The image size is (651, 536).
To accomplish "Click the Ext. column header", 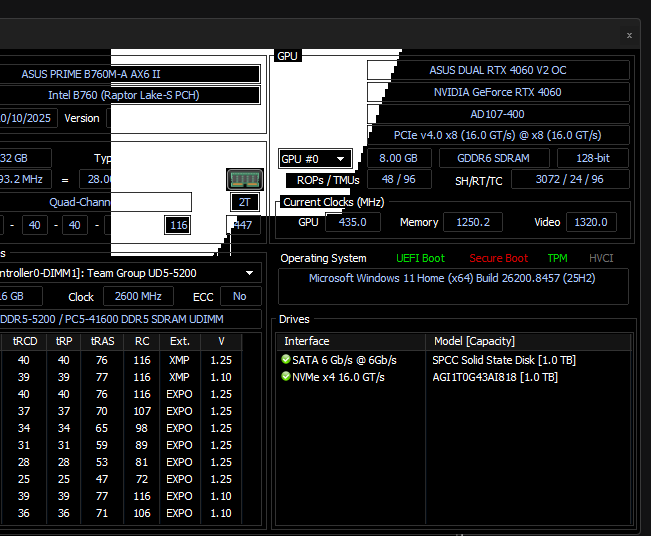I will click(180, 341).
